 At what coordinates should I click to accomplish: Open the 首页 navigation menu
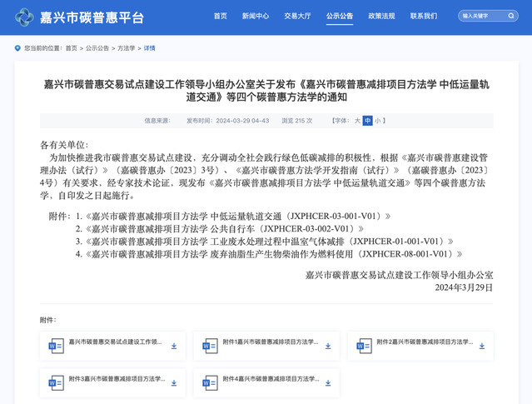click(220, 16)
